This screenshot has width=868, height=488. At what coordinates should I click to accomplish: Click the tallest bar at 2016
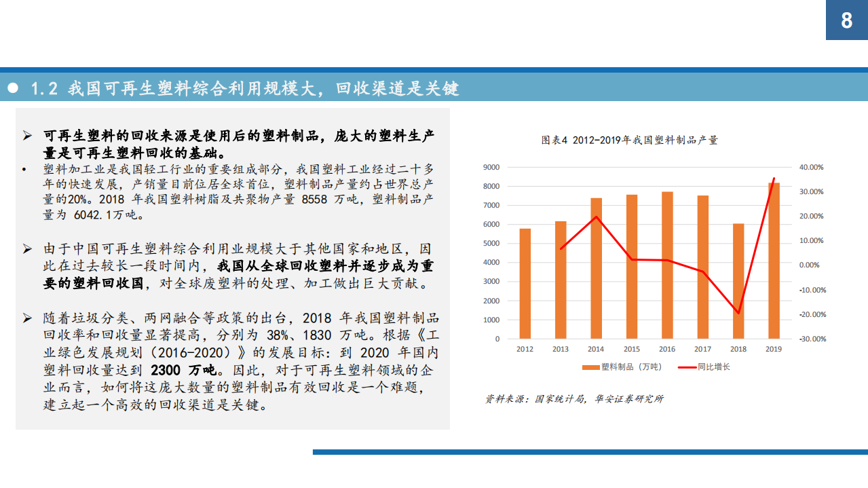666,265
